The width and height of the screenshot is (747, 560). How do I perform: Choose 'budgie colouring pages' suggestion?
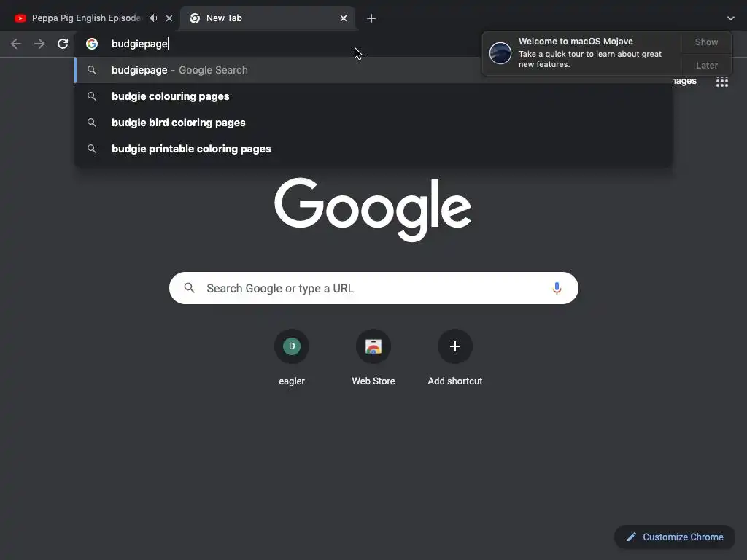click(373, 96)
